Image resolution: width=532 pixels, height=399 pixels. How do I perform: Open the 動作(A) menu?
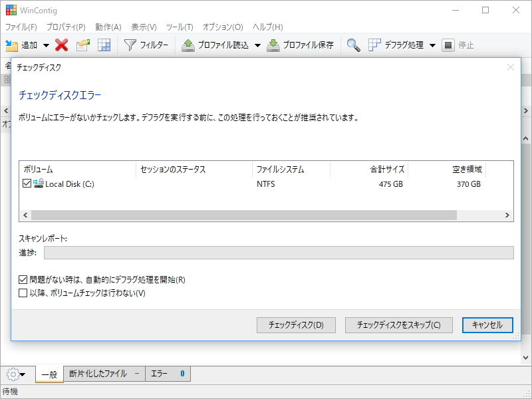[108, 27]
